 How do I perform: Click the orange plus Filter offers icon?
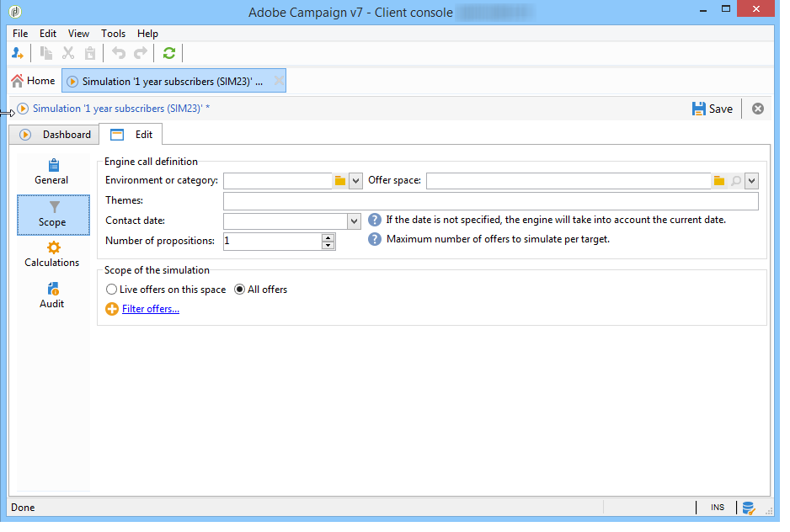click(x=112, y=309)
